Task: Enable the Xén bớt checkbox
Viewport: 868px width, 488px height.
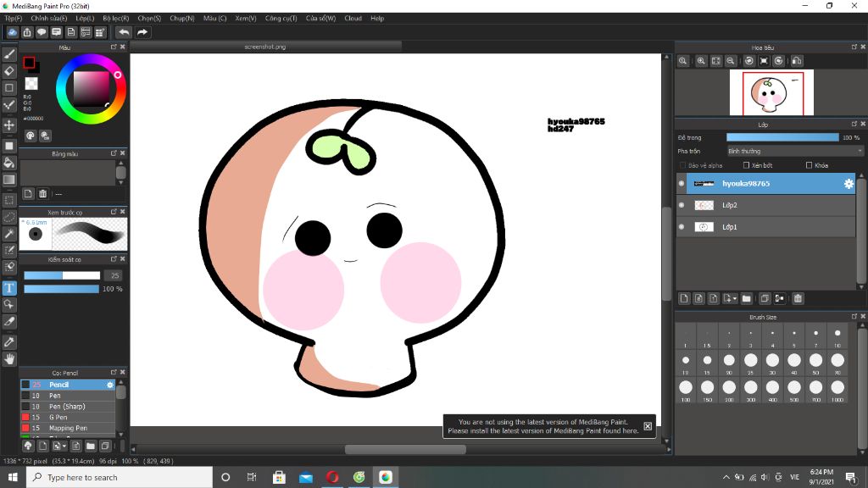Action: (x=746, y=165)
